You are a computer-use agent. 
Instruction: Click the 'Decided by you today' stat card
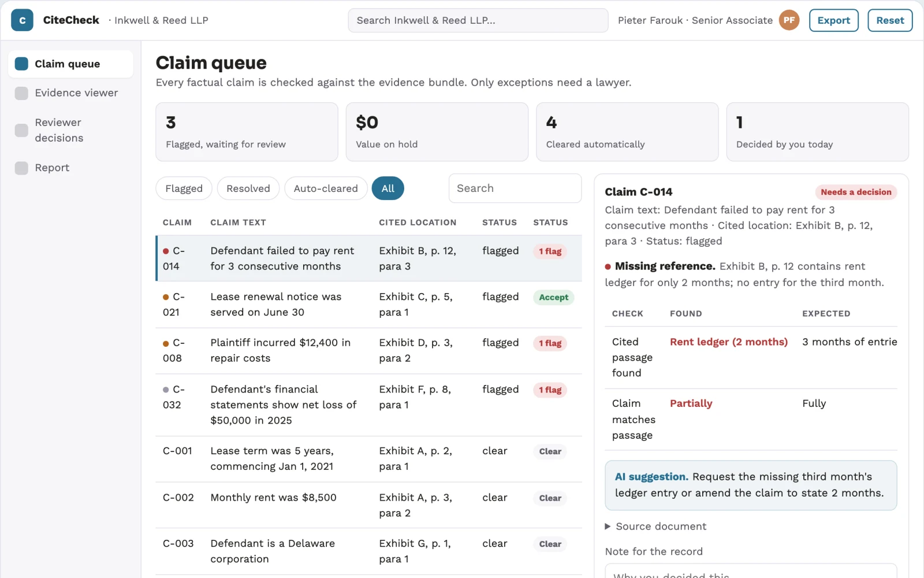pyautogui.click(x=817, y=132)
